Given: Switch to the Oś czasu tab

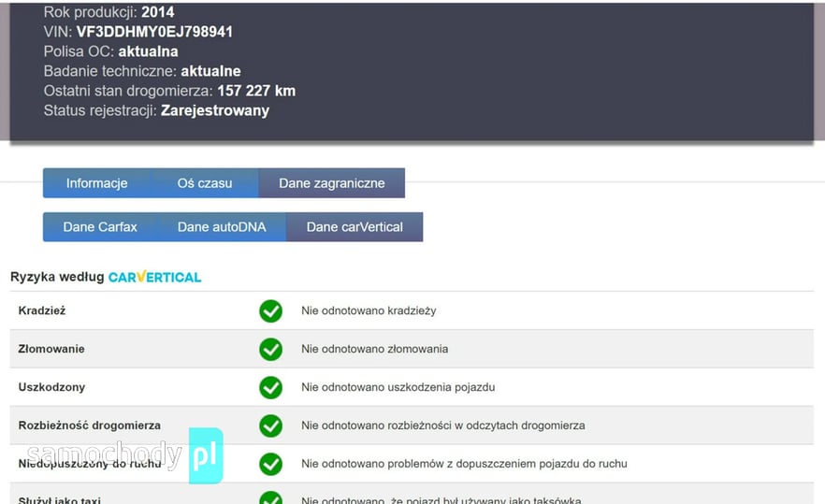Looking at the screenshot, I should point(205,183).
